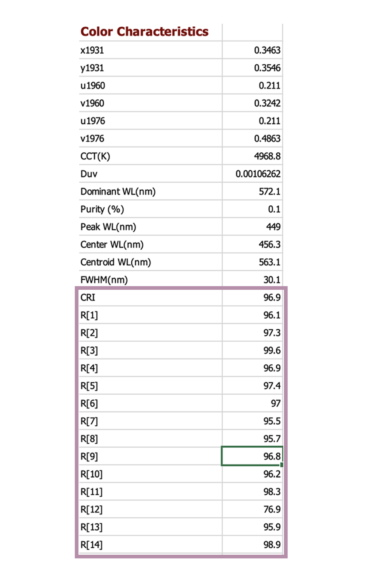
Task: Select the FWHM(nm) value cell 30.1
Action: (252, 280)
